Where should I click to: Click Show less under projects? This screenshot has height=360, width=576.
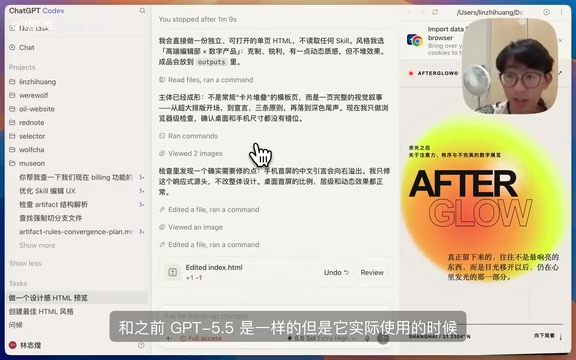[x=25, y=263]
